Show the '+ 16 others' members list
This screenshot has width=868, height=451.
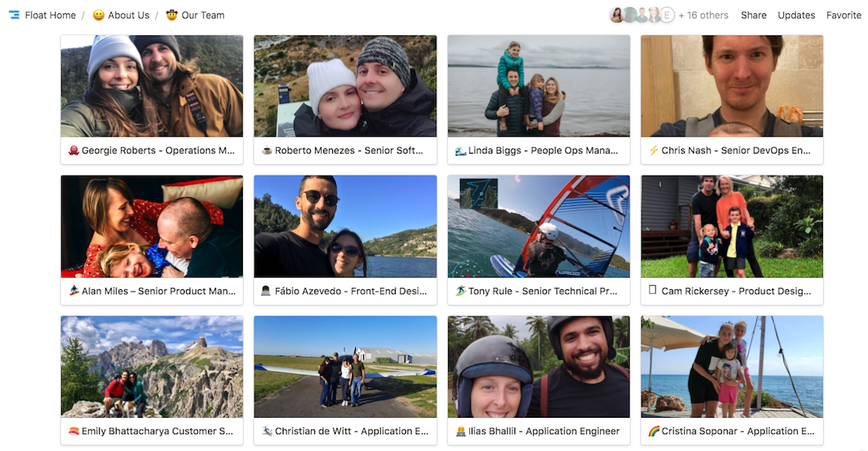click(x=703, y=15)
